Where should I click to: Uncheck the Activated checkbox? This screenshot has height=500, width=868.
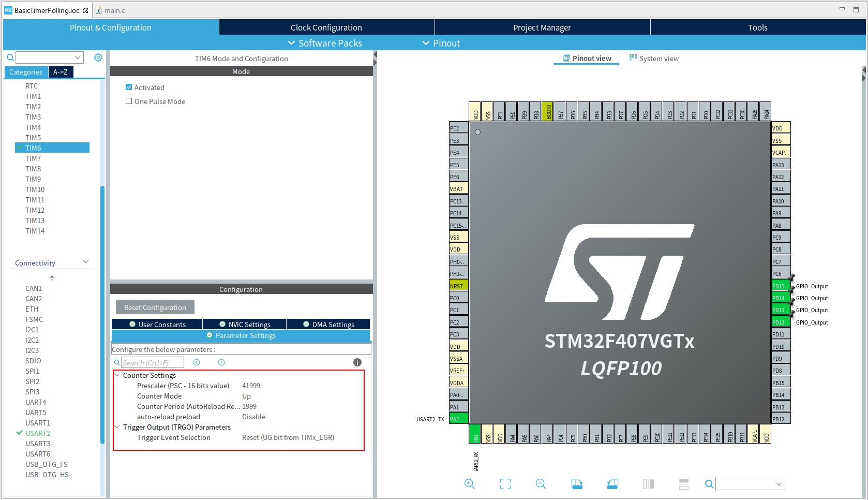(x=129, y=87)
